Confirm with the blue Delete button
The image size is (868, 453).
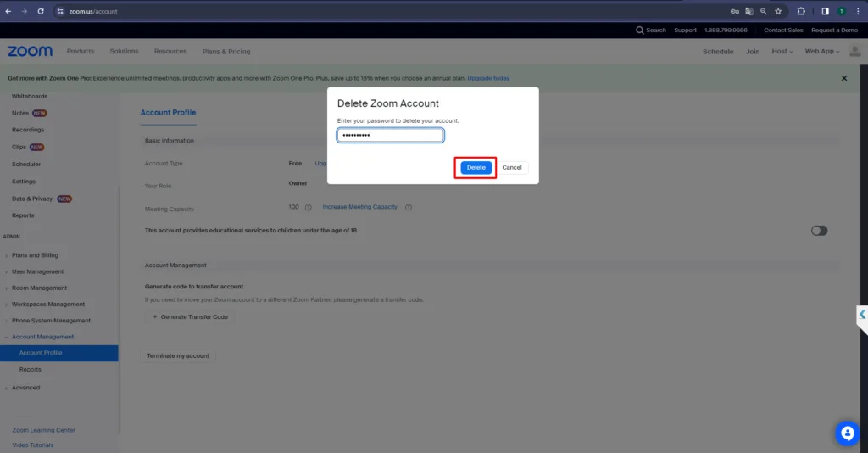coord(476,168)
